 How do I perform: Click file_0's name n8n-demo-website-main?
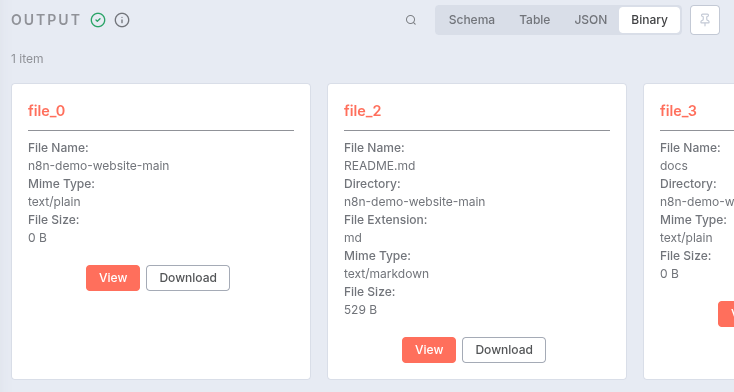[x=98, y=166]
